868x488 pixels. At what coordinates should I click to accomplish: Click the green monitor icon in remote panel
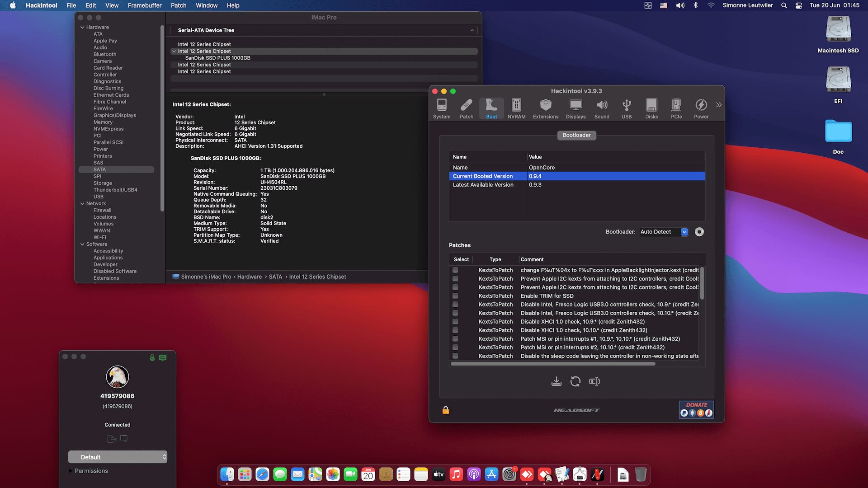coord(163,357)
